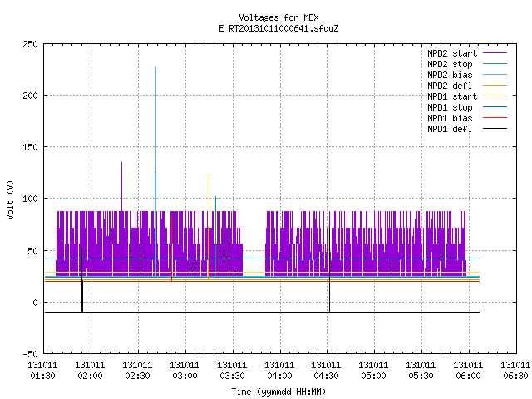Screen dimensions: 532x399
Task: Click the NPD1 start yellow legend line
Action: [x=495, y=96]
